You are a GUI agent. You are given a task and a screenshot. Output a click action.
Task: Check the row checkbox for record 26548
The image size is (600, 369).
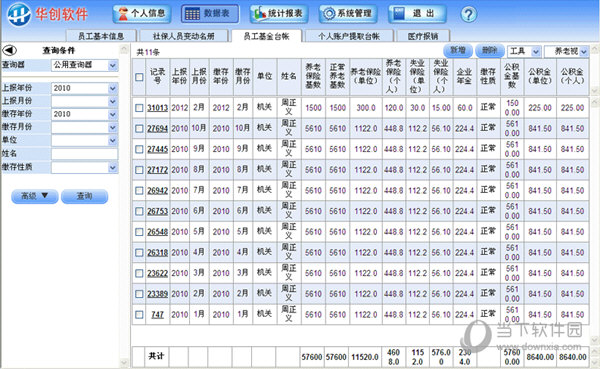(139, 232)
